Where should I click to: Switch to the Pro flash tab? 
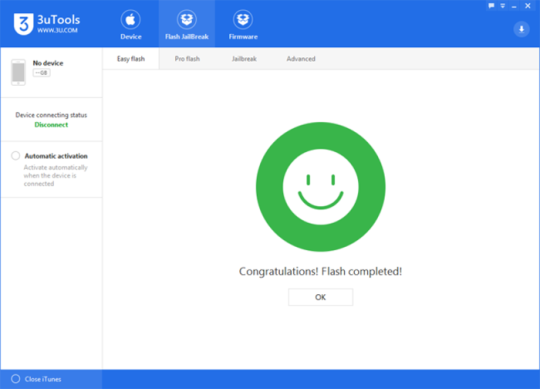click(187, 59)
